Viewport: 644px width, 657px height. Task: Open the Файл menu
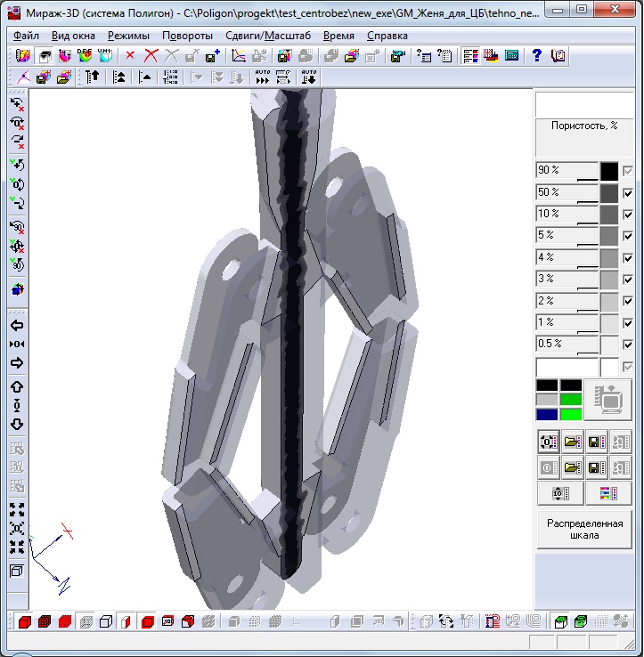coord(27,36)
